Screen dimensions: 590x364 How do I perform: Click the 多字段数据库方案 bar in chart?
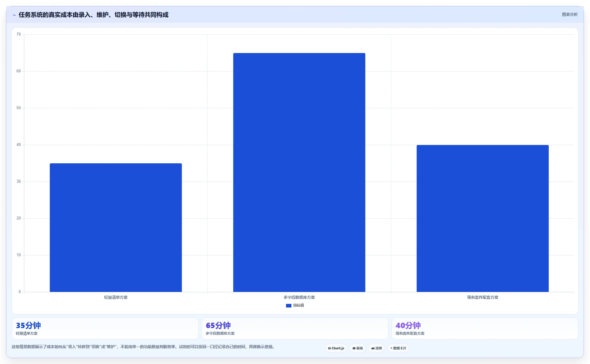(299, 173)
